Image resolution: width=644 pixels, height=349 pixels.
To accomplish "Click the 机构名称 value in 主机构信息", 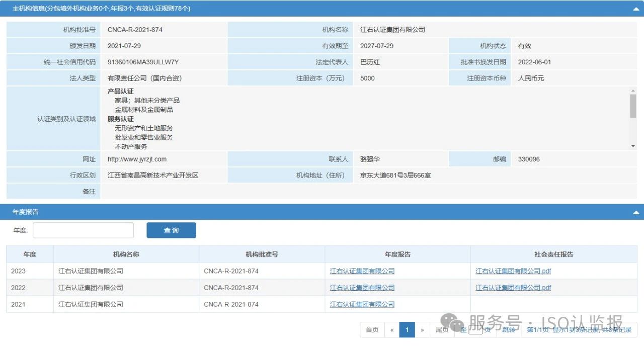I will coord(392,30).
